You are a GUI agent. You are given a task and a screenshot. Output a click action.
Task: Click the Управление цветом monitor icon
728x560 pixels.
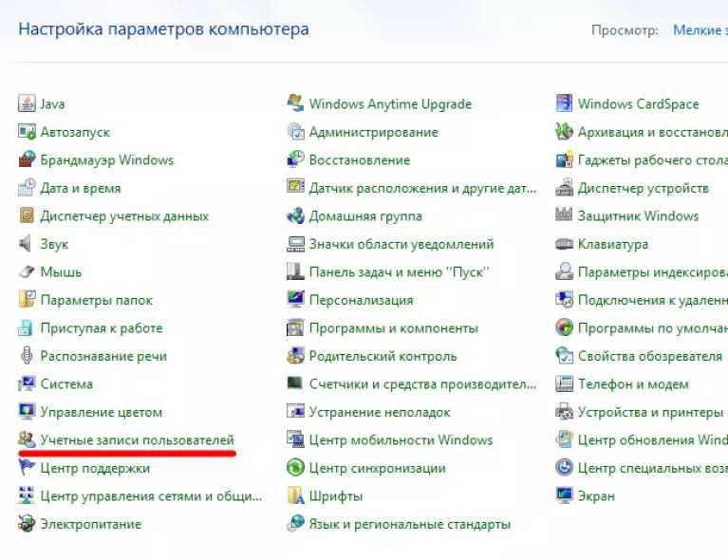pos(27,411)
